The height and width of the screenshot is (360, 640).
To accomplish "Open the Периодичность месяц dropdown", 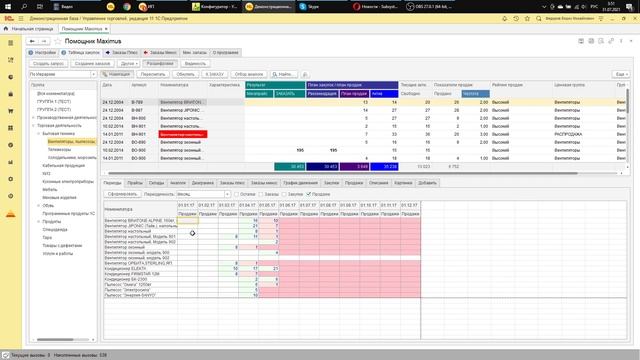I will coord(227,194).
